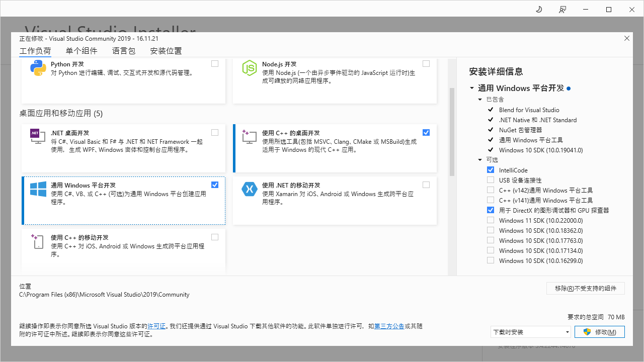Click the Node.js development logo icon
Viewport: 644px width, 362px height.
click(250, 68)
